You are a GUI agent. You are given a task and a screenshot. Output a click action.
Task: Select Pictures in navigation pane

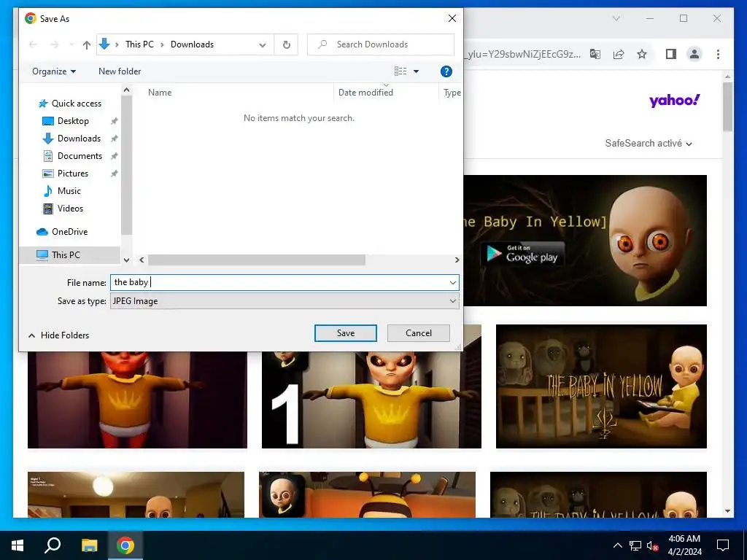72,174
